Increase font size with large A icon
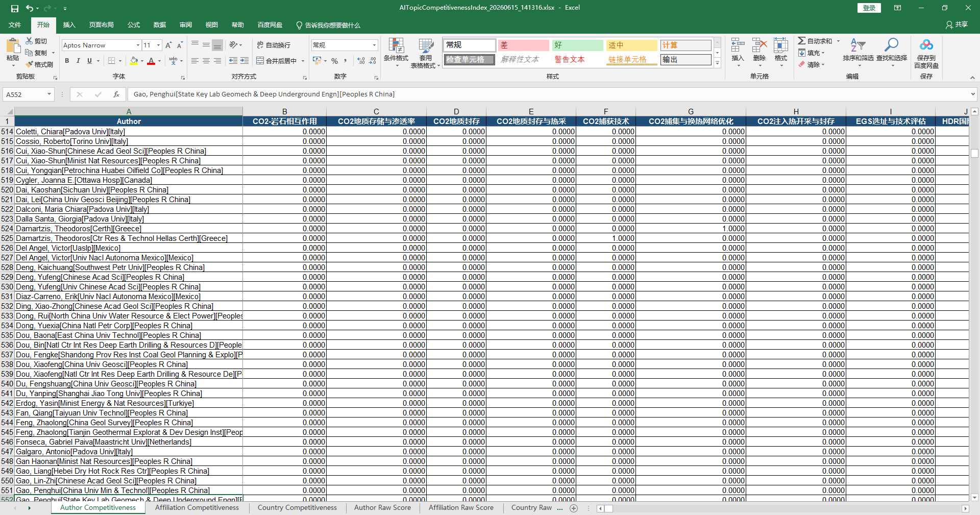 coord(168,45)
